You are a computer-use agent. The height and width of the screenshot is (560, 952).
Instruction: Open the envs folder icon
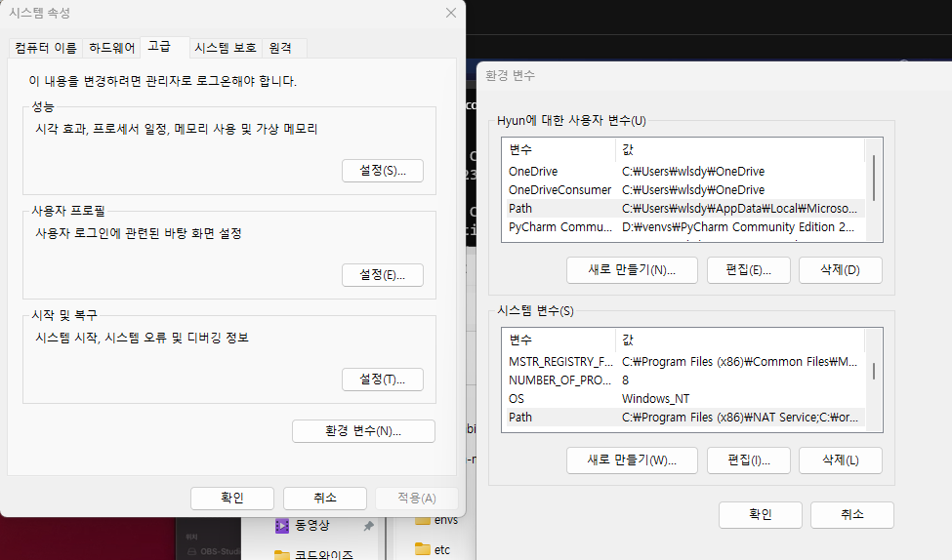[423, 519]
